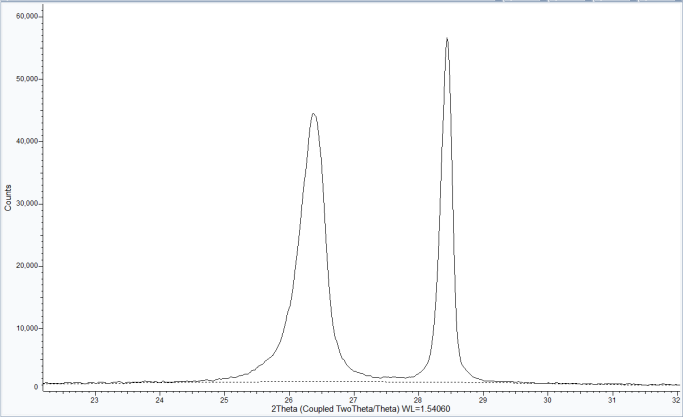Click the top of the broad peak near 26.4
683x417 pixels.
click(x=313, y=114)
